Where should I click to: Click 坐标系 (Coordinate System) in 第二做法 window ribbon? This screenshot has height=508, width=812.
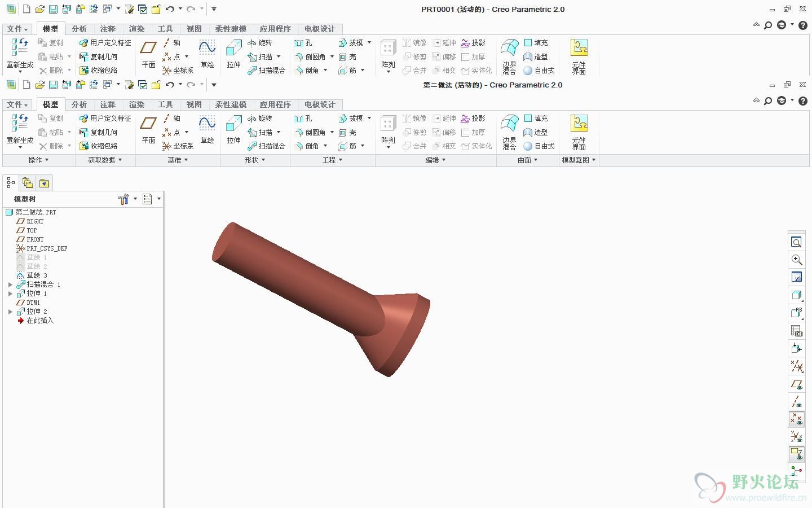coord(178,146)
